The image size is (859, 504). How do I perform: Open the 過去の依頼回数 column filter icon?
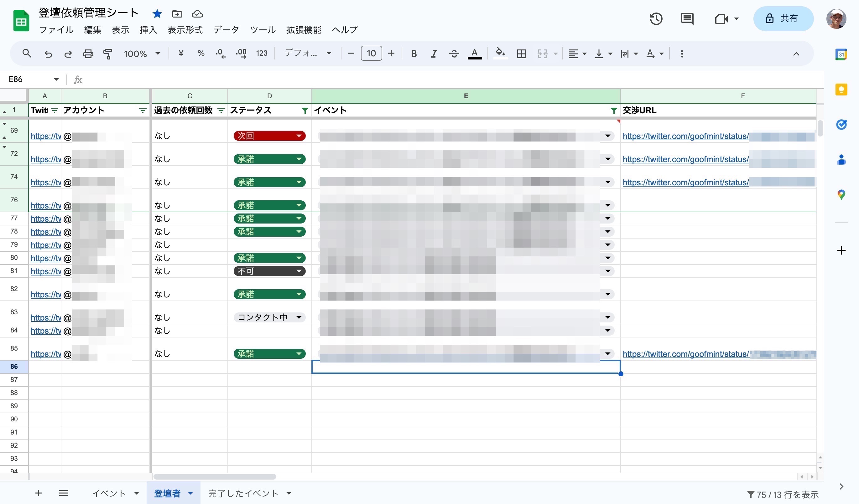pos(221,110)
